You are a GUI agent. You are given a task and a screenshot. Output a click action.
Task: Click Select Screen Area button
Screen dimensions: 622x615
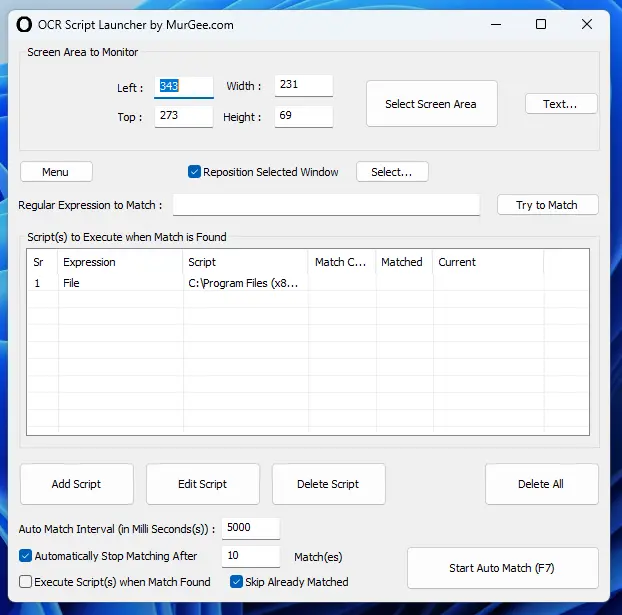click(432, 104)
